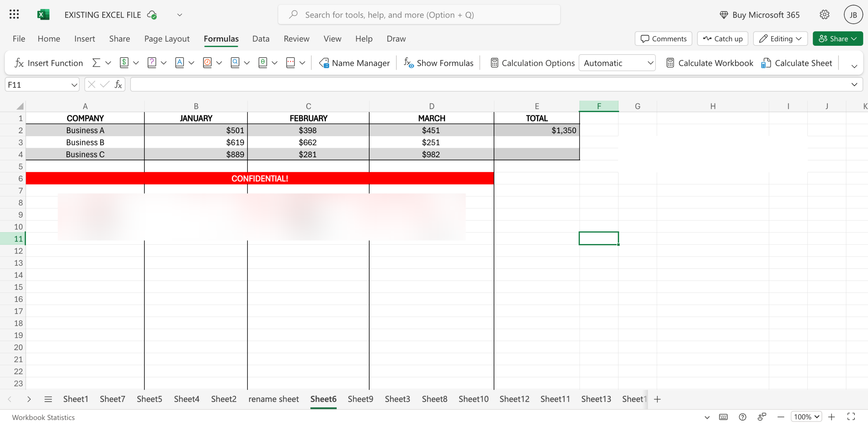Click the Insert Function fx icon
Image resolution: width=868 pixels, height=423 pixels.
pyautogui.click(x=19, y=63)
